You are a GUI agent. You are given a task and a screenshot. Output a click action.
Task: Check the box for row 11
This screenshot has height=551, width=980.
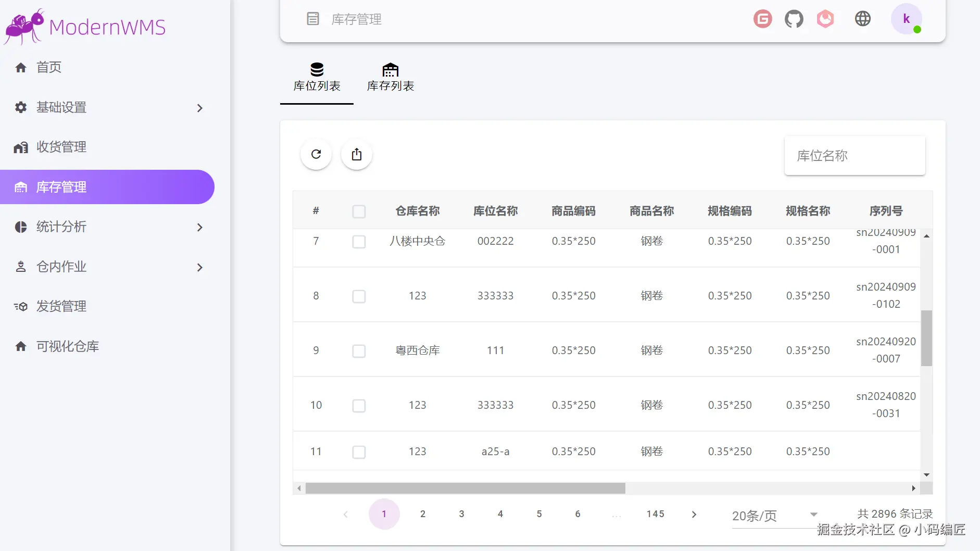(x=359, y=452)
